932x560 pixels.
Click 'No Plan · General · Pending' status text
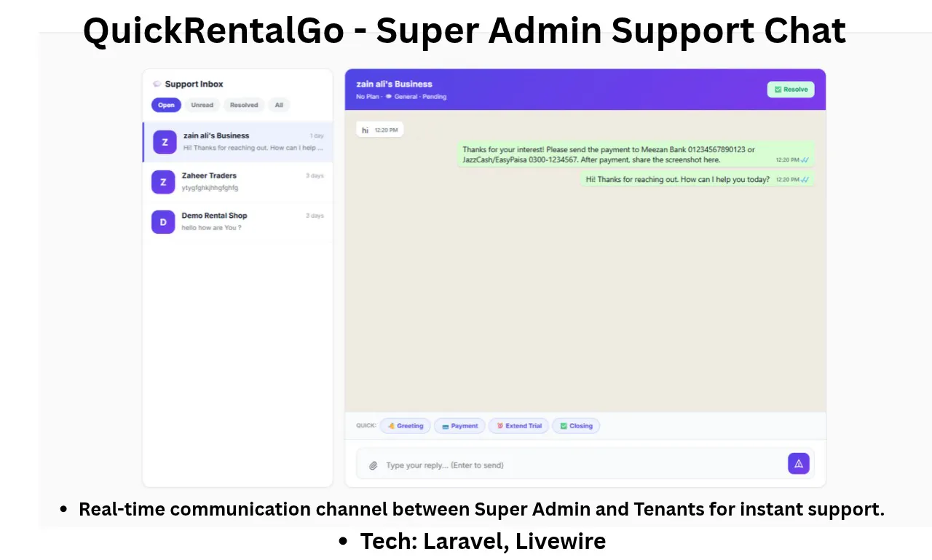coord(401,96)
